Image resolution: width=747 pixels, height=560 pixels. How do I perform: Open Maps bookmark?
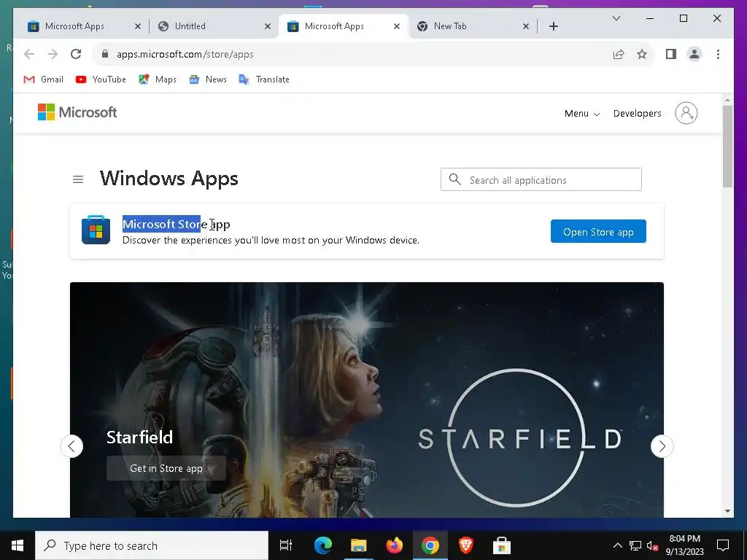(x=158, y=79)
